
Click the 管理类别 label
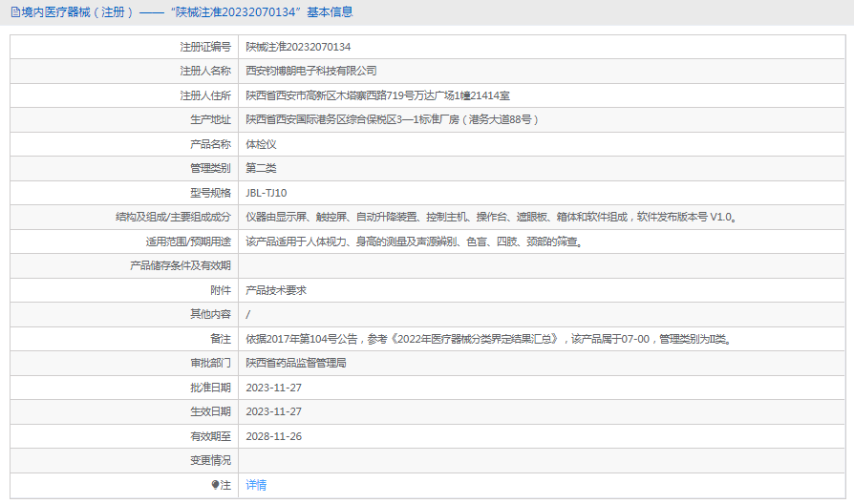point(210,168)
